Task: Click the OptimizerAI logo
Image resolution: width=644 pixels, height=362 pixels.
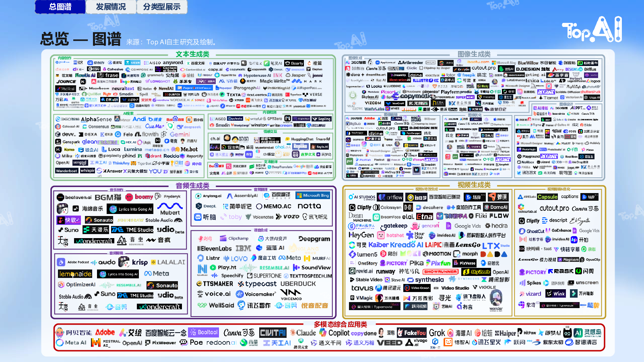Action: pos(77,284)
